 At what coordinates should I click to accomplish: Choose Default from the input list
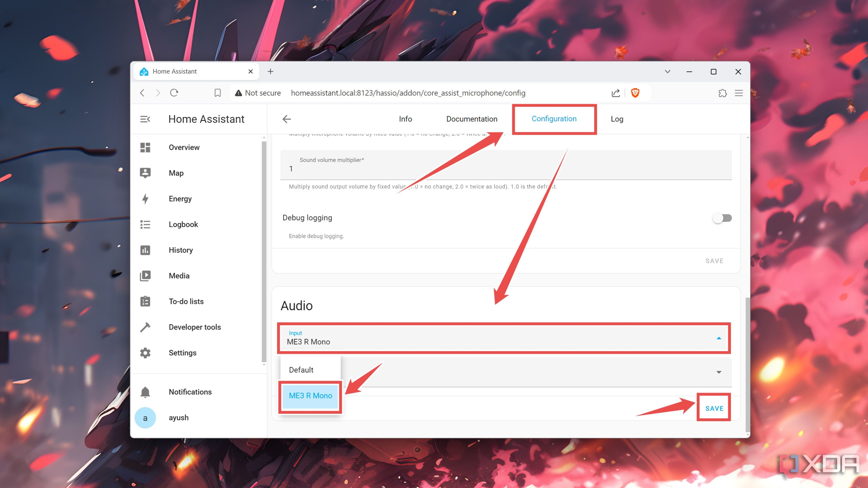pos(301,370)
